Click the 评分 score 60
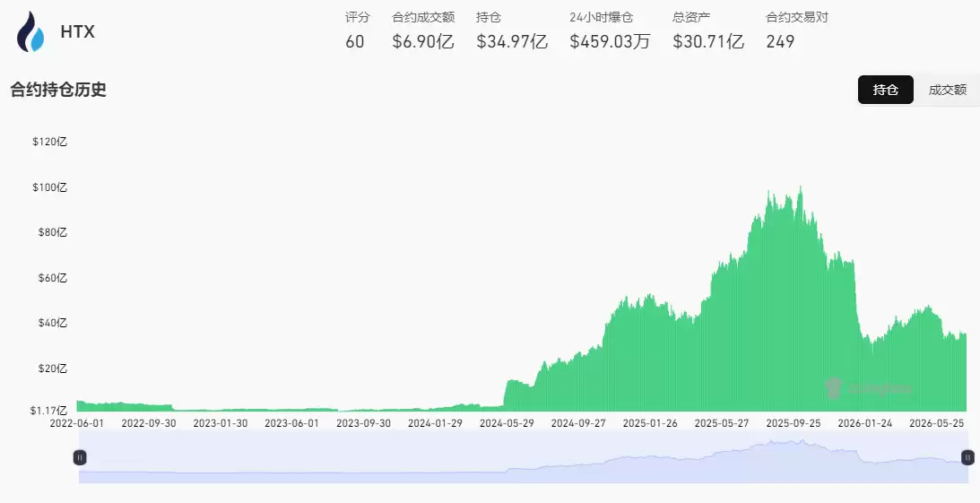The width and height of the screenshot is (980, 503). pyautogui.click(x=354, y=41)
